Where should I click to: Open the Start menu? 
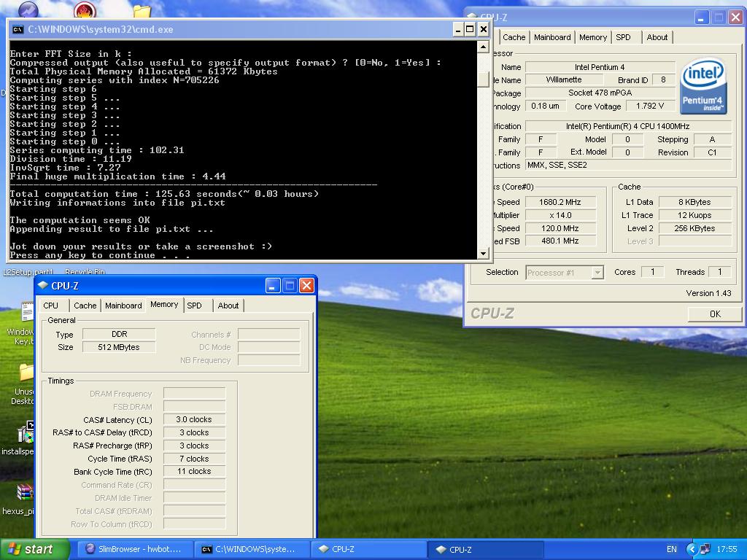(x=34, y=549)
